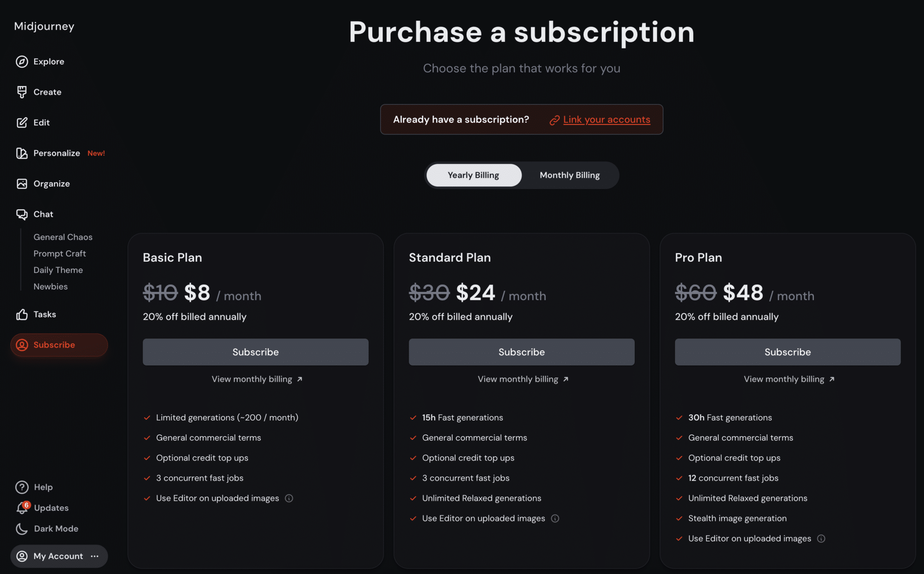Click the Create paintbrush icon
The image size is (924, 574).
tap(22, 92)
